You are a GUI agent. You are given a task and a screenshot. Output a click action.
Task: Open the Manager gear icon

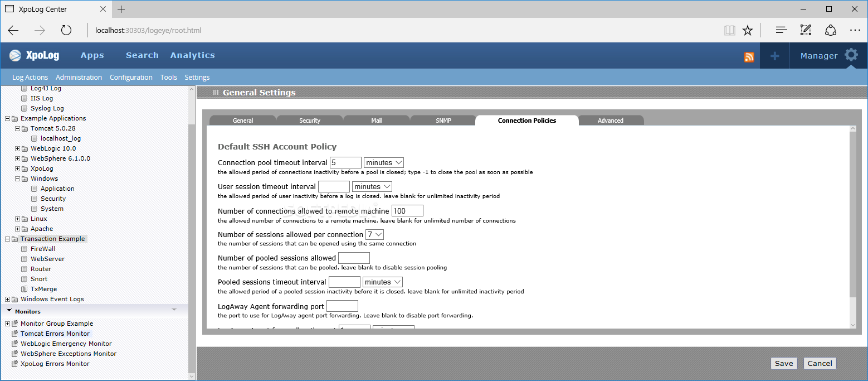point(851,55)
